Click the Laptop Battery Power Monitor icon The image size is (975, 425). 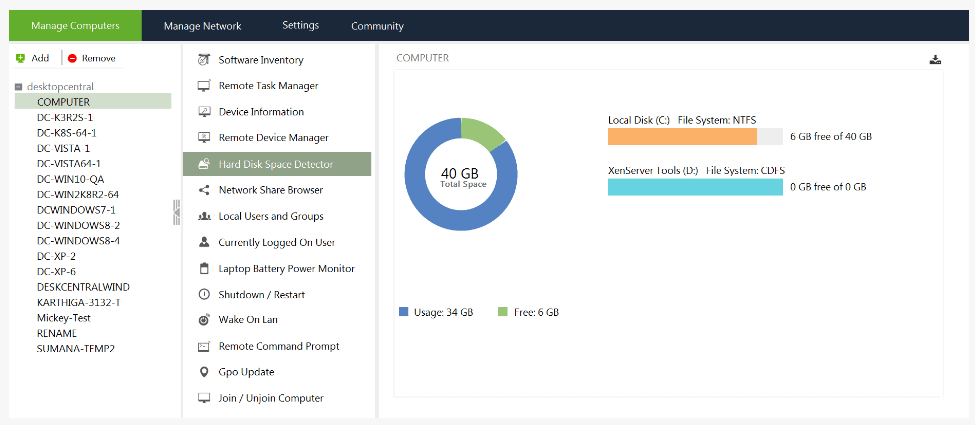(x=203, y=269)
